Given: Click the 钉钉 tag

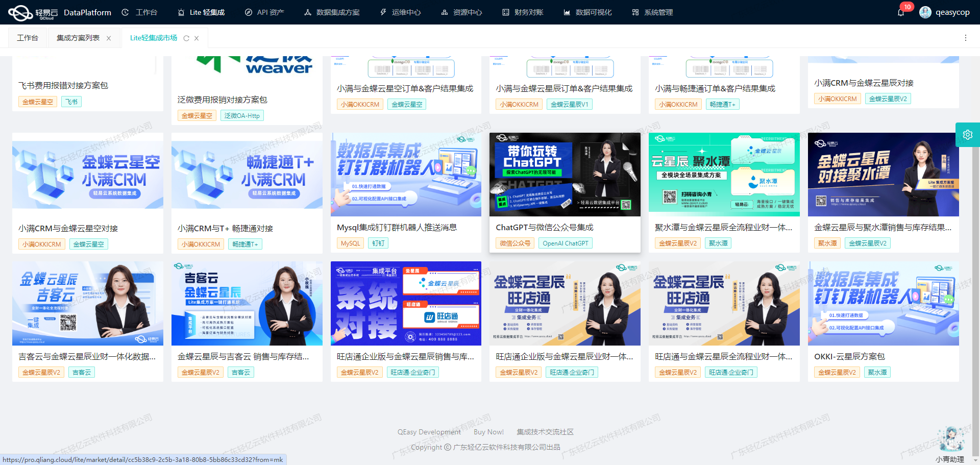Looking at the screenshot, I should click(x=378, y=243).
